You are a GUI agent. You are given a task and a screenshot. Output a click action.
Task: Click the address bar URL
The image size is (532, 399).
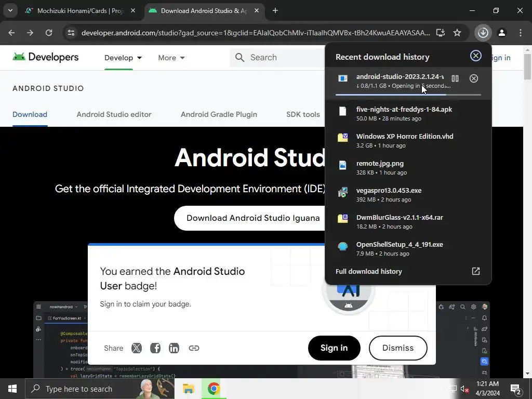(256, 33)
